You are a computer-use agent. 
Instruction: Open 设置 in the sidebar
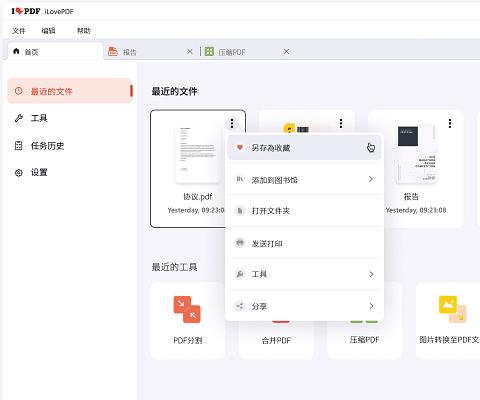pyautogui.click(x=70, y=172)
